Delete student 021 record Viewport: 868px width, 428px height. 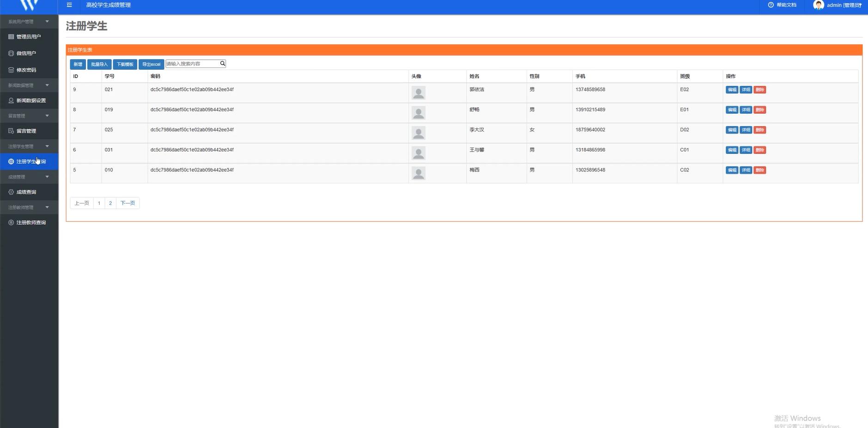[760, 90]
